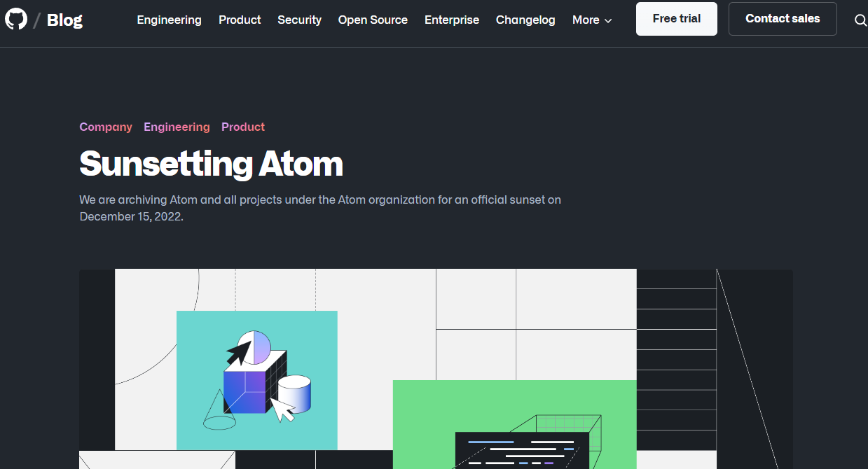The image size is (868, 469).
Task: Select the pink Product category tag
Action: pyautogui.click(x=243, y=127)
